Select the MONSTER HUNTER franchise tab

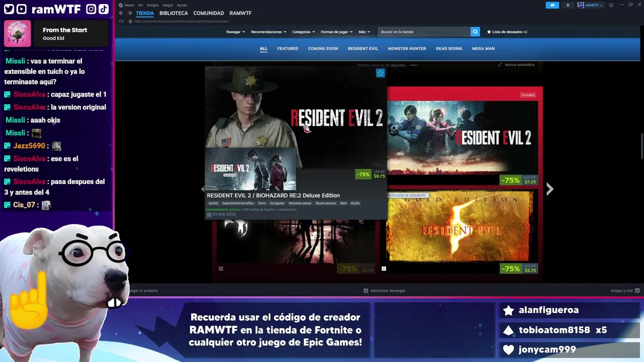[x=407, y=49]
